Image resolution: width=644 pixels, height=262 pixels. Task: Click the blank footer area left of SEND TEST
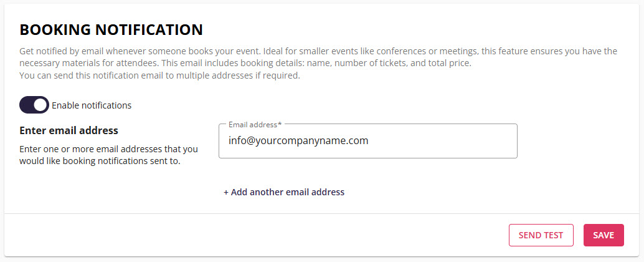coord(249,235)
